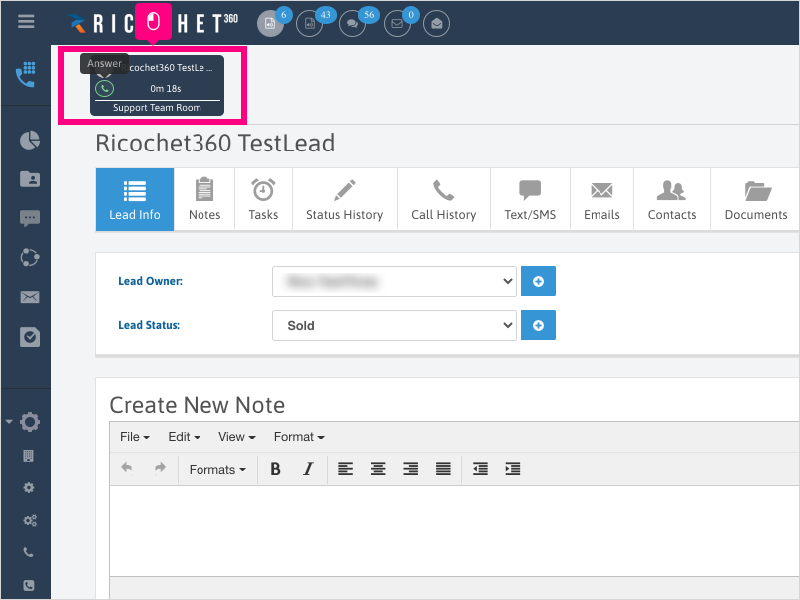Decrease indent in note editor

pos(480,469)
